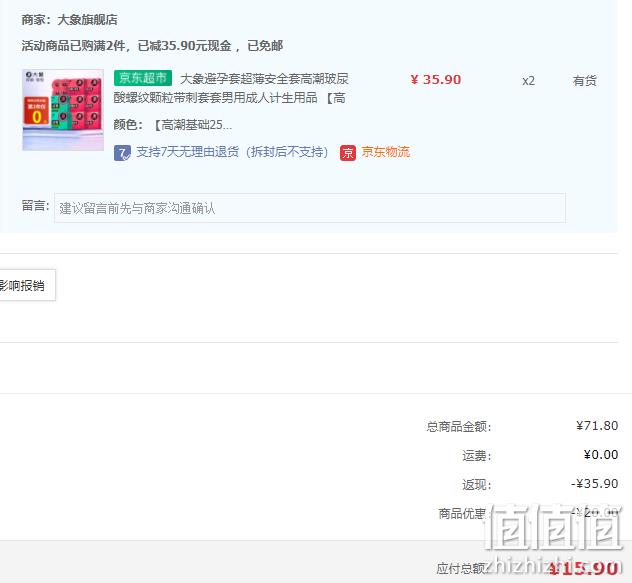Select the 总商品金额 label
This screenshot has height=583, width=632.
[459, 427]
